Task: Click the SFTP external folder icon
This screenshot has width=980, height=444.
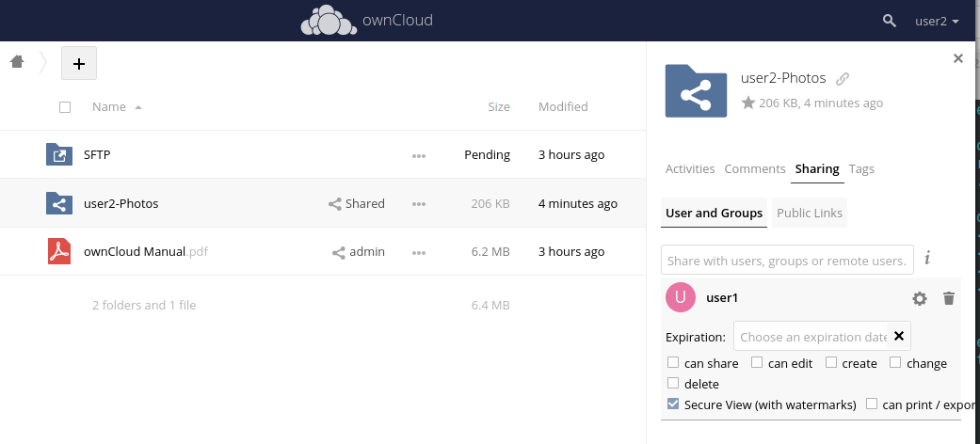Action: (59, 154)
